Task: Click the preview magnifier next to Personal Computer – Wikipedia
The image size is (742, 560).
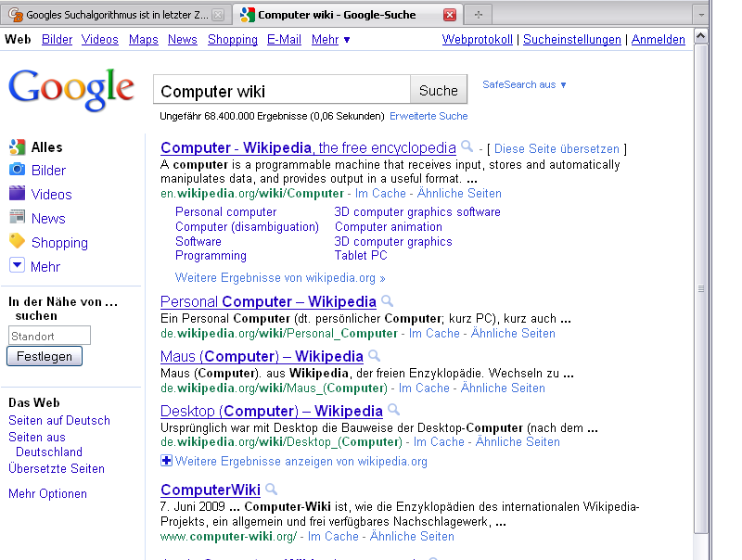Action: tap(387, 300)
